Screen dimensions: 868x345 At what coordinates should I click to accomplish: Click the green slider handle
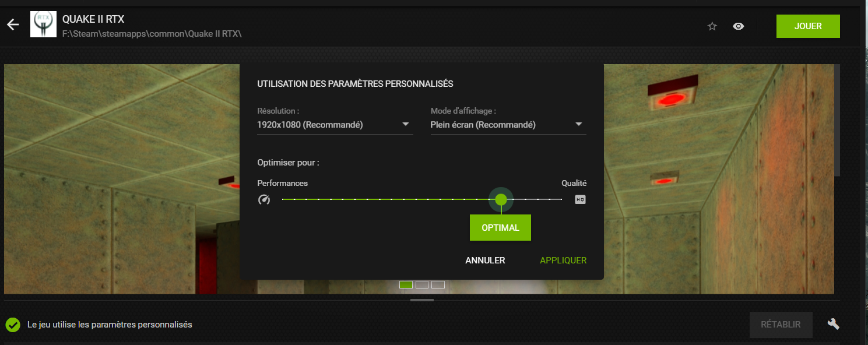coord(501,199)
